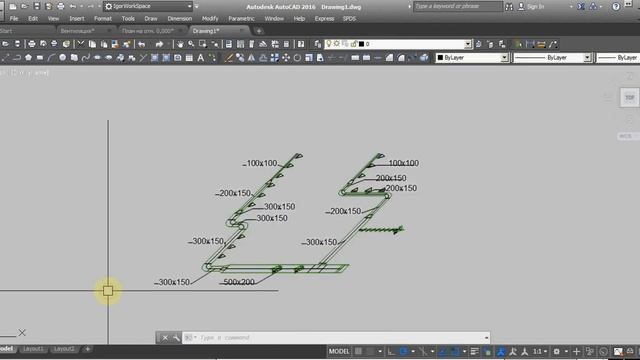Select the Arc draw tool
The height and width of the screenshot is (360, 640).
tap(51, 58)
